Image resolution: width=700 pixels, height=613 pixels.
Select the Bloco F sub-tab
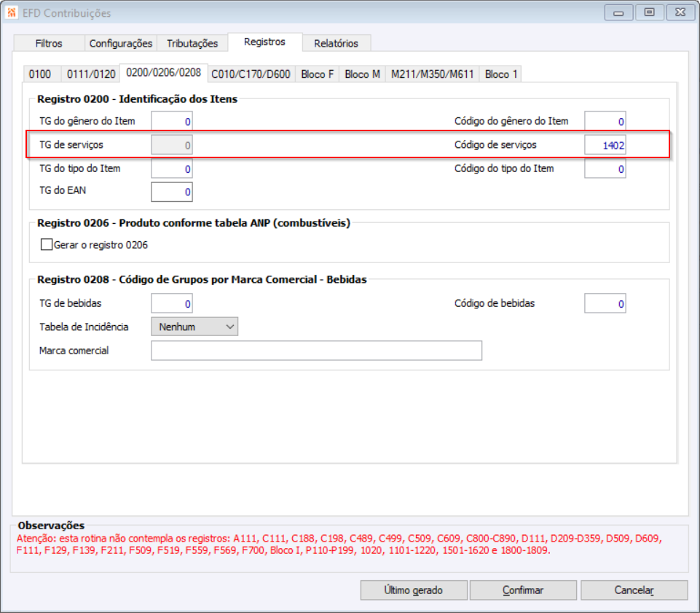[318, 74]
